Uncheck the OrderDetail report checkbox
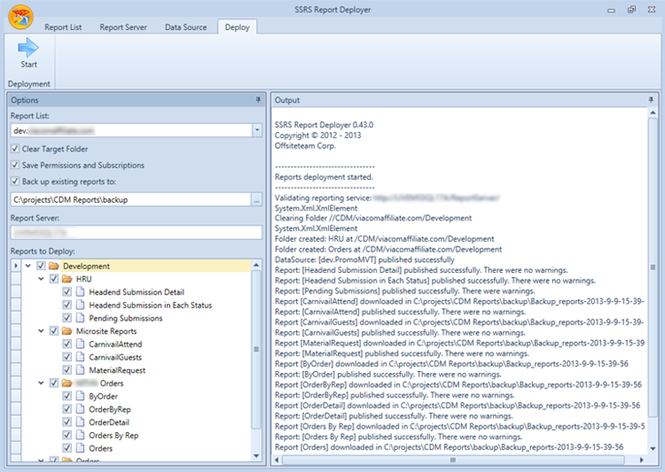The width and height of the screenshot is (665, 472). tap(67, 422)
